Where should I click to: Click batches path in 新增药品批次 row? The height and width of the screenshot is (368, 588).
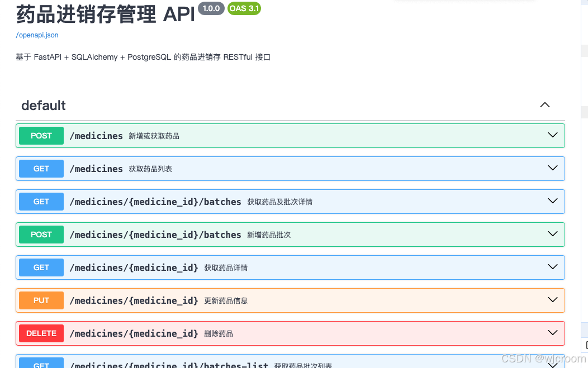(155, 235)
